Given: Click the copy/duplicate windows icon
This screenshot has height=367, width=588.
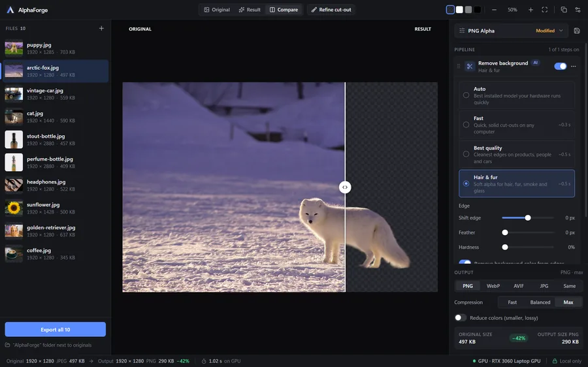Looking at the screenshot, I should click(x=564, y=10).
